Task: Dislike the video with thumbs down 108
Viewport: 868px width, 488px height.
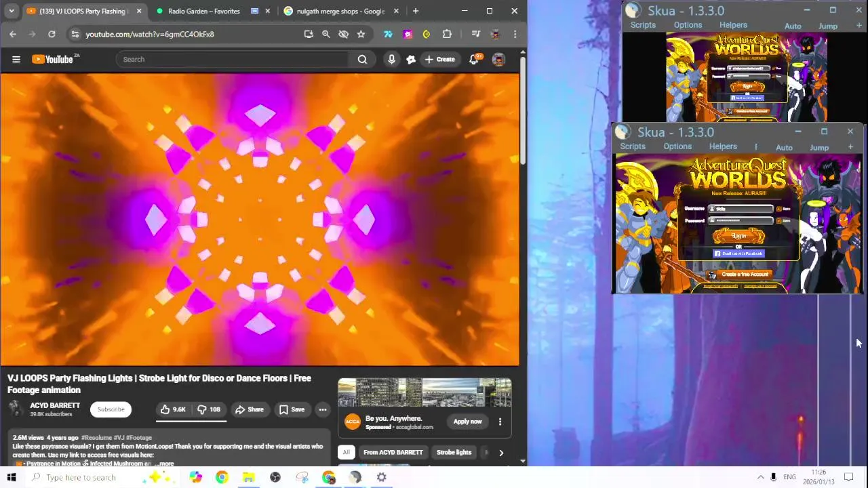Action: click(x=209, y=409)
